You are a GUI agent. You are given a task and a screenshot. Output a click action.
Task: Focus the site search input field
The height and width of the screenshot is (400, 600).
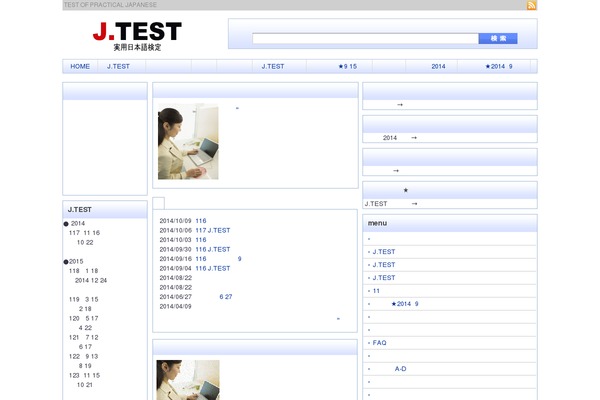(365, 38)
